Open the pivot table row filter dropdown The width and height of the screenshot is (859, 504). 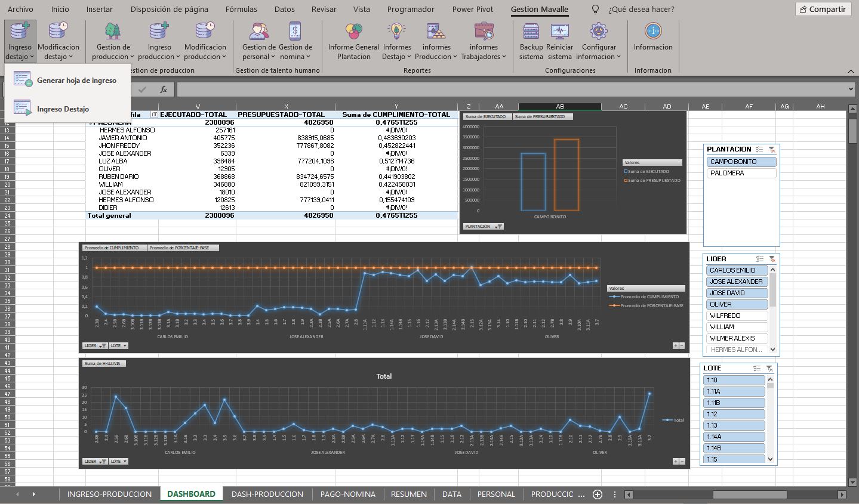coord(154,115)
